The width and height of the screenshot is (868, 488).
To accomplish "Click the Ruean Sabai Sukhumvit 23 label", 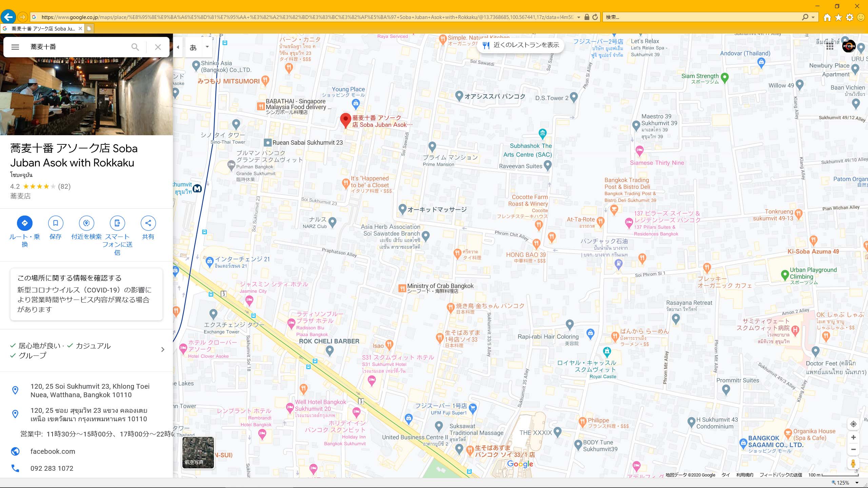I will point(308,143).
